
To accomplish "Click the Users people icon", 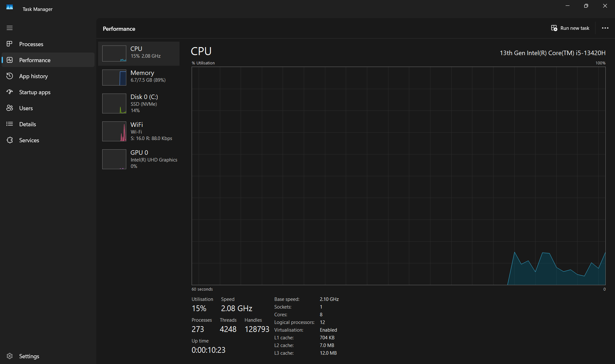I will point(10,108).
